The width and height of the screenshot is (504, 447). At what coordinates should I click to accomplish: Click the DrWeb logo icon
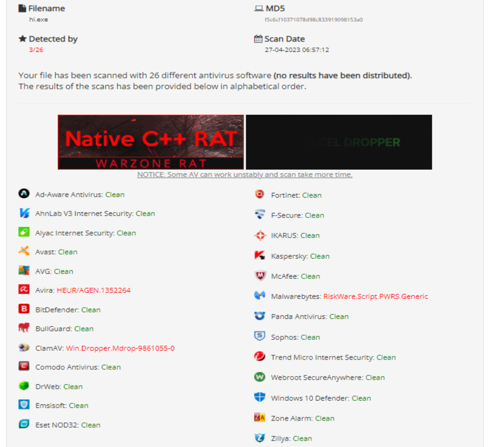coord(24,386)
